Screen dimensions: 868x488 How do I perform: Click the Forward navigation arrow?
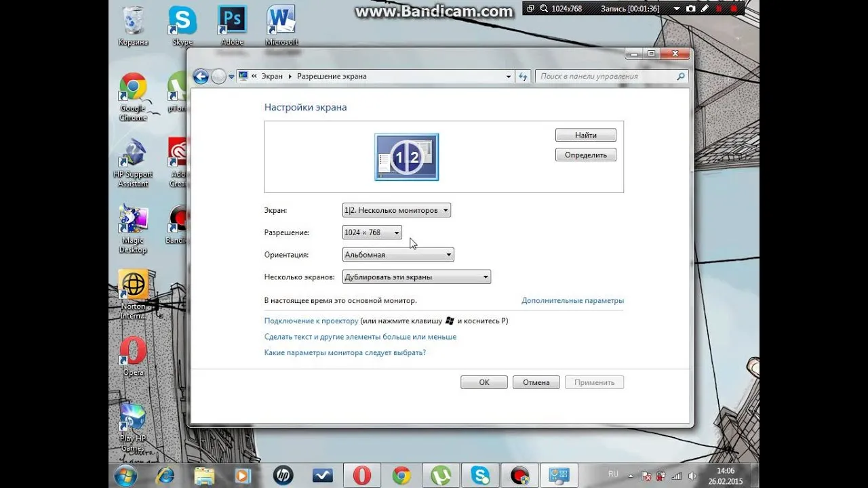(x=218, y=77)
